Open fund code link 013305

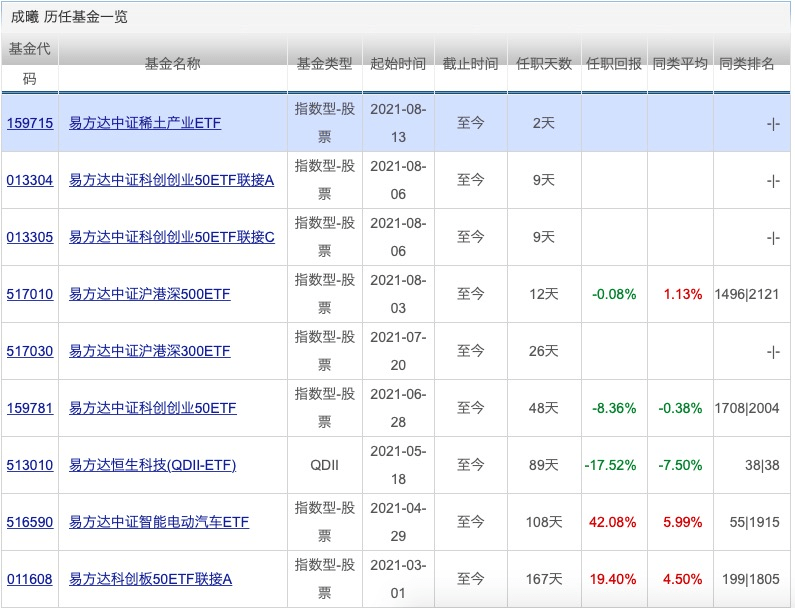[30, 237]
